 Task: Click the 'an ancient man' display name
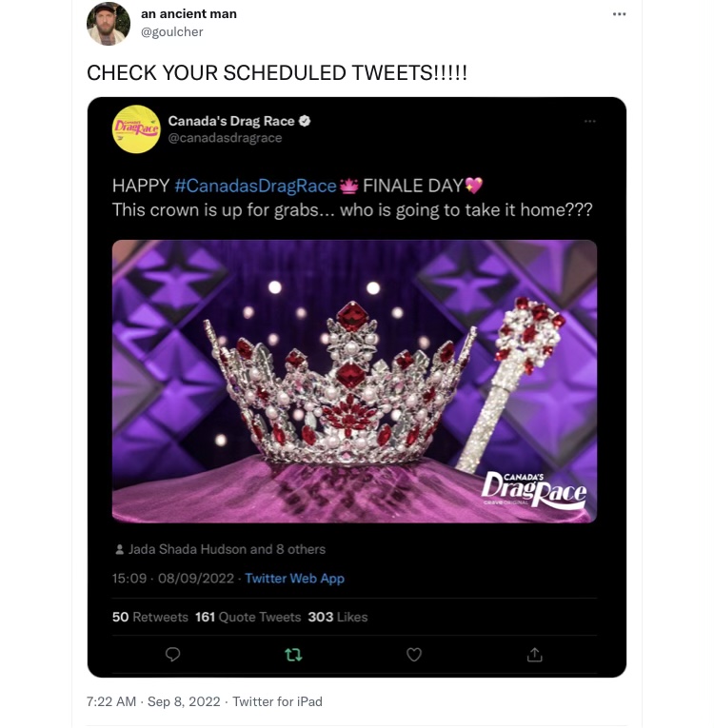pos(188,13)
